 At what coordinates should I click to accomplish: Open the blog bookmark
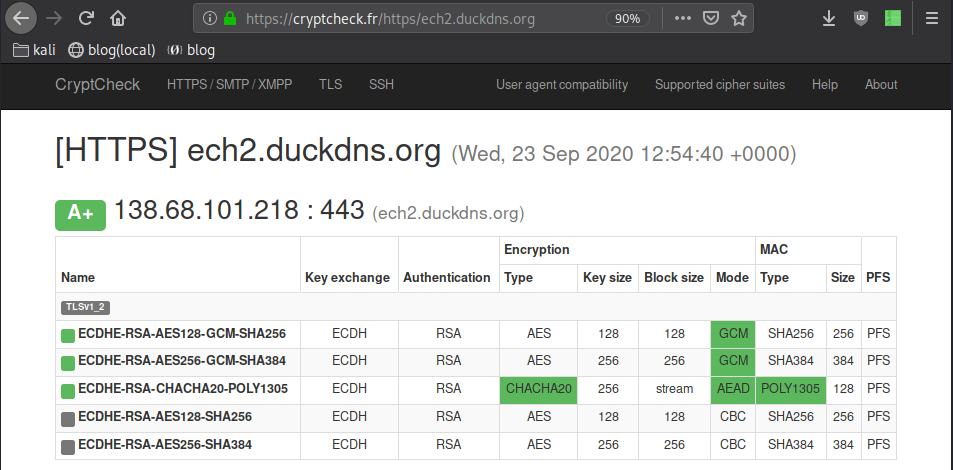click(191, 50)
